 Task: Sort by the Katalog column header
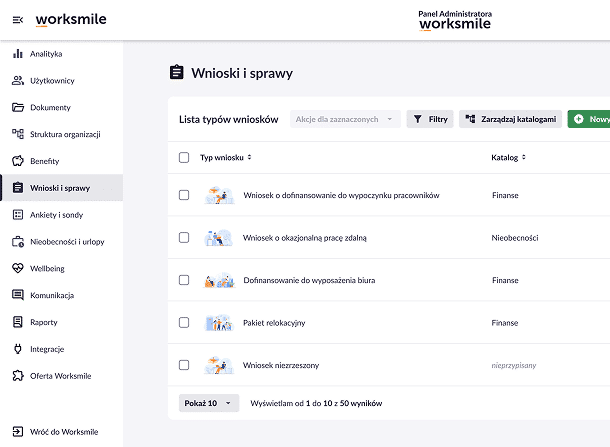click(x=508, y=157)
